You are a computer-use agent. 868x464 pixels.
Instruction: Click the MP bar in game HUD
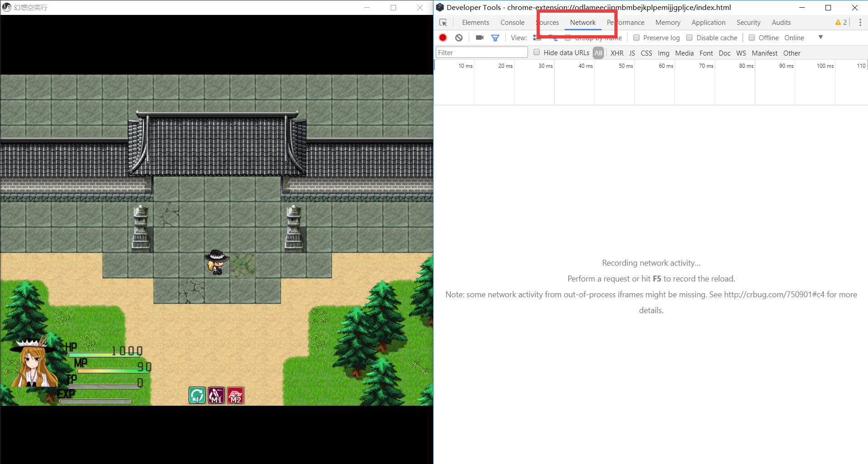click(x=113, y=370)
